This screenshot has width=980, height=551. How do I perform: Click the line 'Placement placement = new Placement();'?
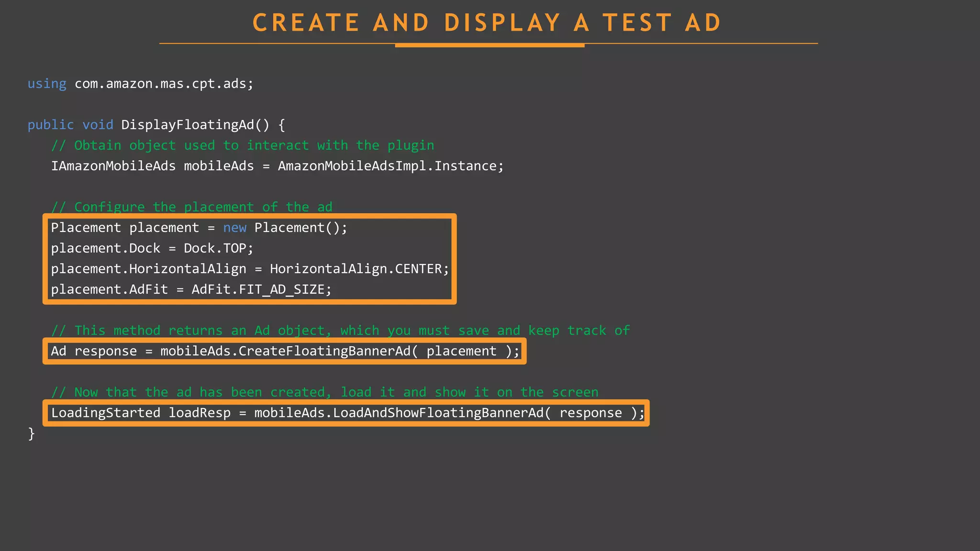point(199,228)
